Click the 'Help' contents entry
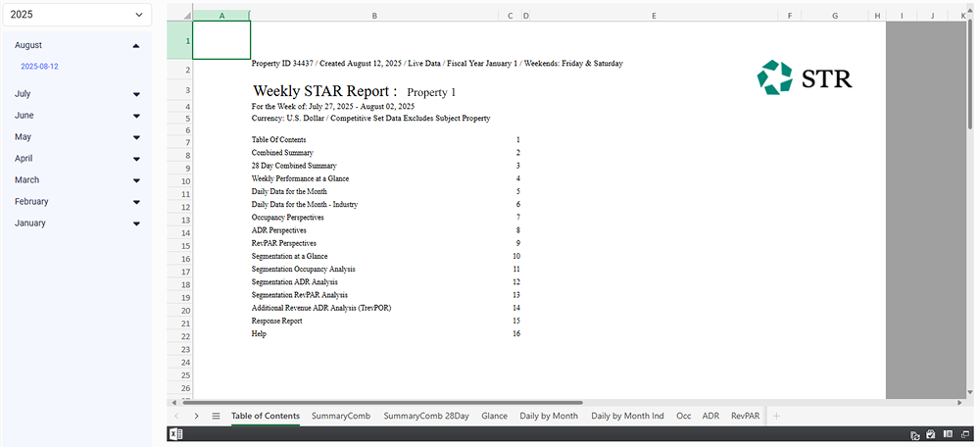This screenshot has width=980, height=448. click(259, 334)
